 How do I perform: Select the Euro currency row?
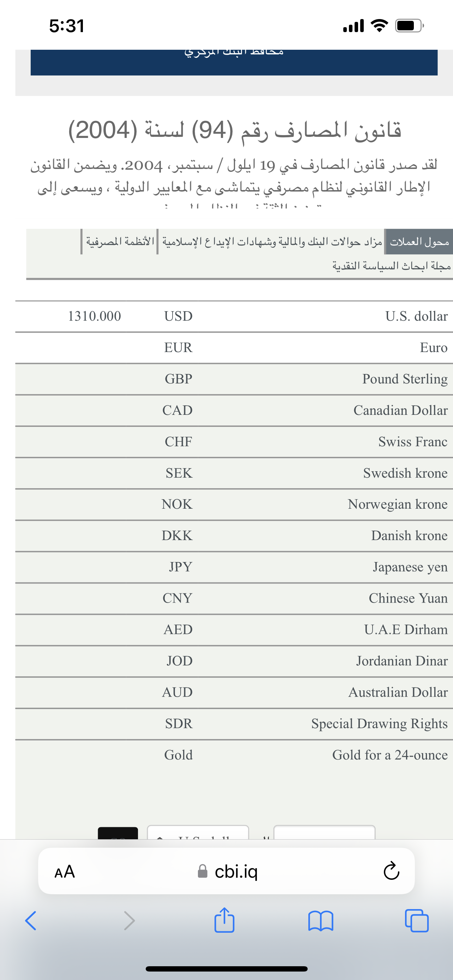234,348
